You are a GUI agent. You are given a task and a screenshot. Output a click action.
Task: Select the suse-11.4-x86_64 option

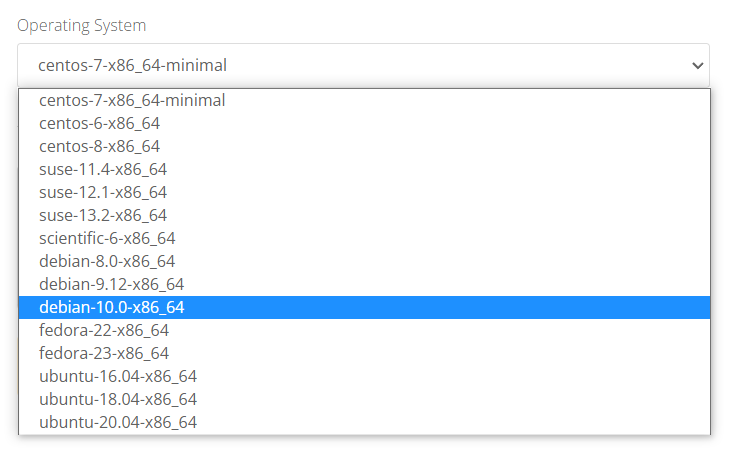(x=103, y=169)
